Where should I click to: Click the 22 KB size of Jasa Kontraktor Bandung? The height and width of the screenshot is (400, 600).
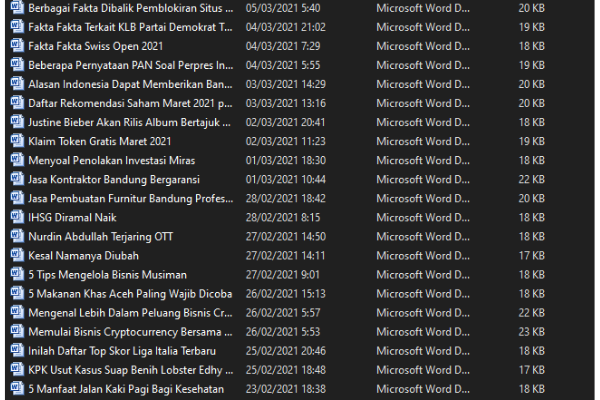(x=532, y=180)
